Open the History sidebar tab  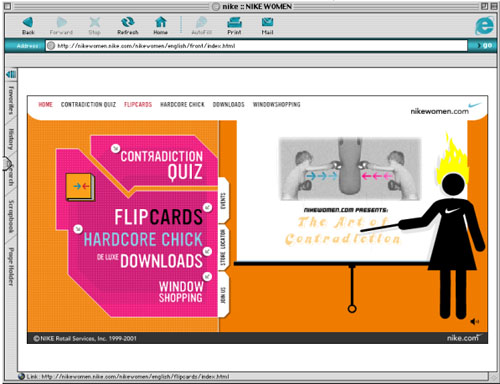pos(11,139)
